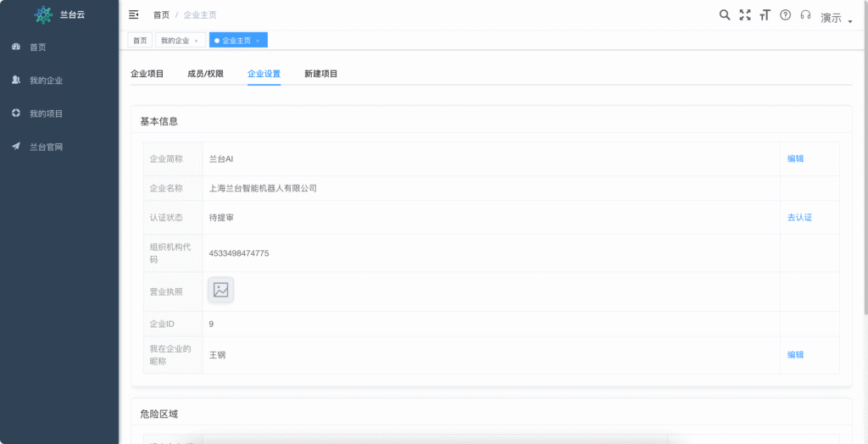
Task: Click the help question mark icon
Action: point(785,14)
